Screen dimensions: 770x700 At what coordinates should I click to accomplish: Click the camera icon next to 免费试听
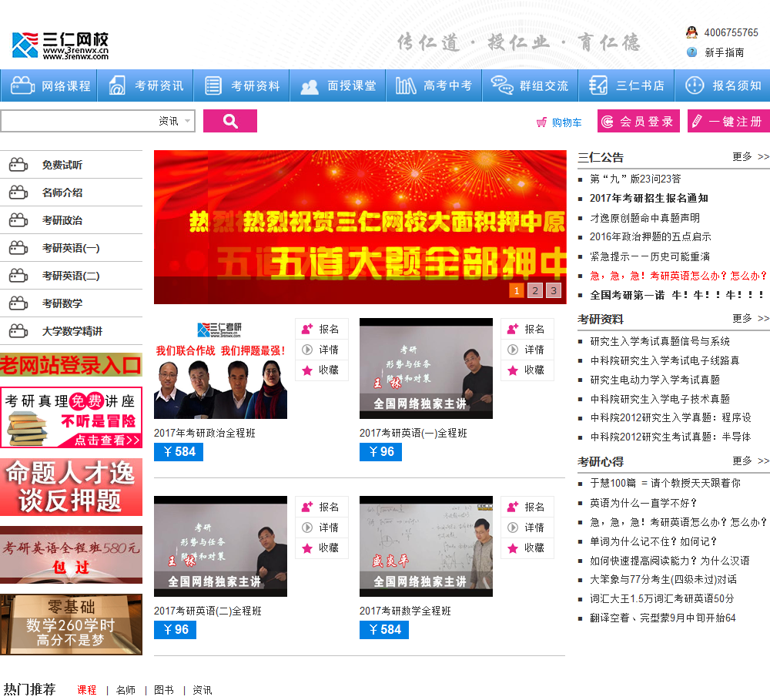click(18, 165)
